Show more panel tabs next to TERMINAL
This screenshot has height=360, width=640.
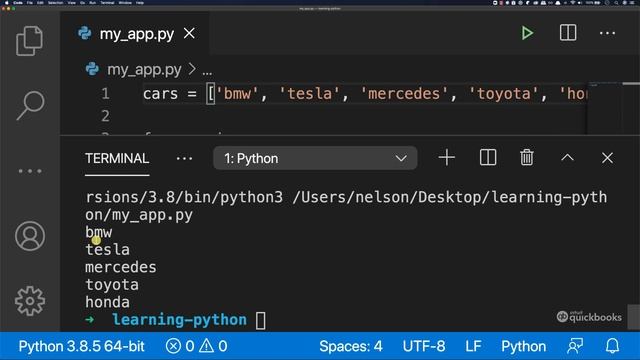pos(184,158)
